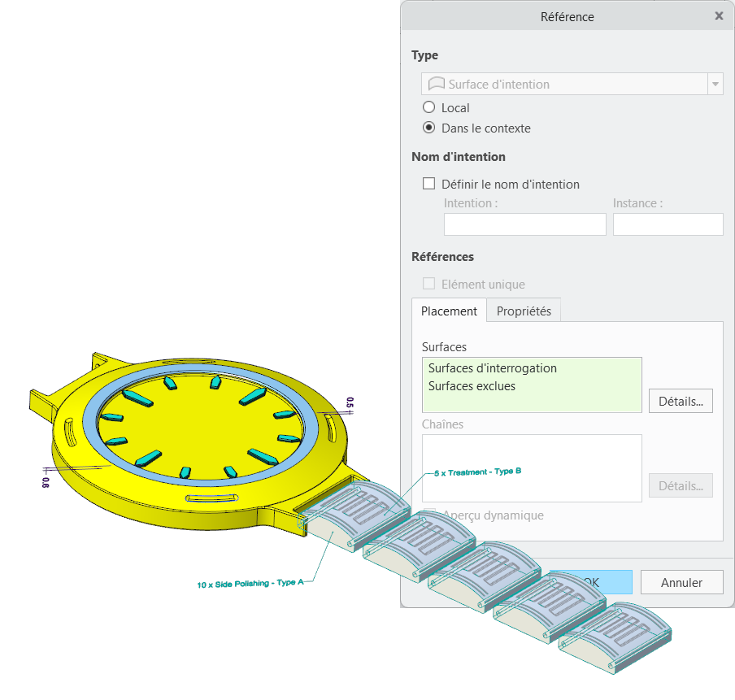Click the Annuler button
The width and height of the screenshot is (735, 700).
click(x=681, y=582)
